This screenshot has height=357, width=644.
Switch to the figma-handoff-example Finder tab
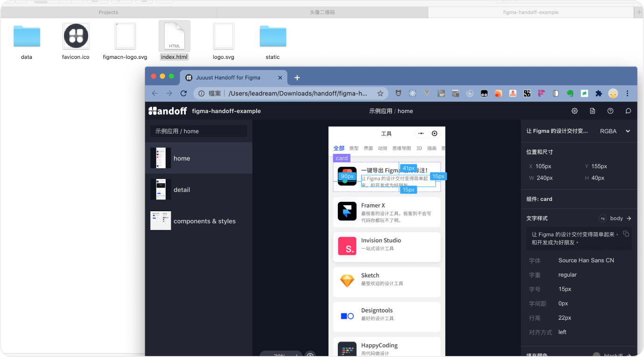[531, 12]
